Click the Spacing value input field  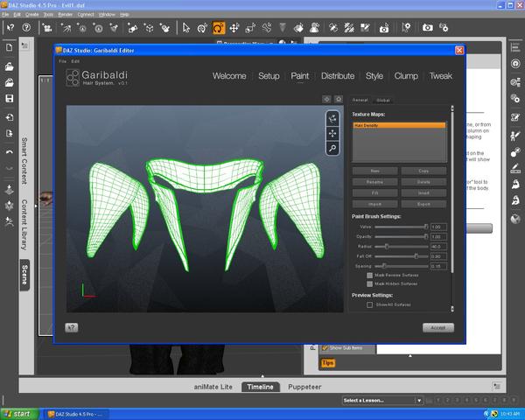(438, 267)
